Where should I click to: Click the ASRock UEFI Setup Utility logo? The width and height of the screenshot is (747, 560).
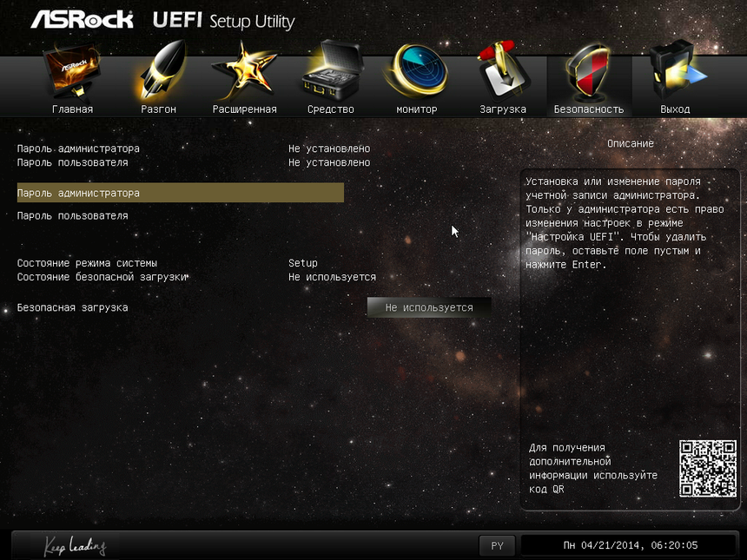(x=162, y=21)
